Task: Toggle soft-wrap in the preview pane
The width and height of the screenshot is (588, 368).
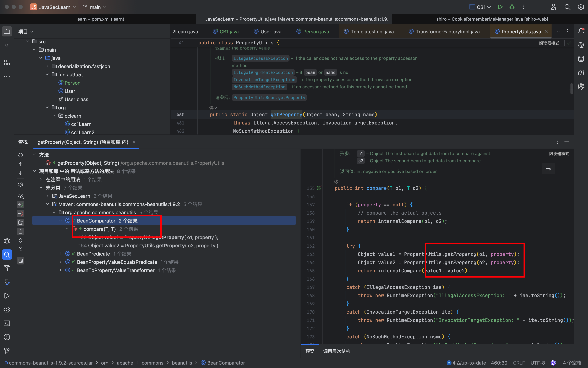Action: (x=548, y=169)
